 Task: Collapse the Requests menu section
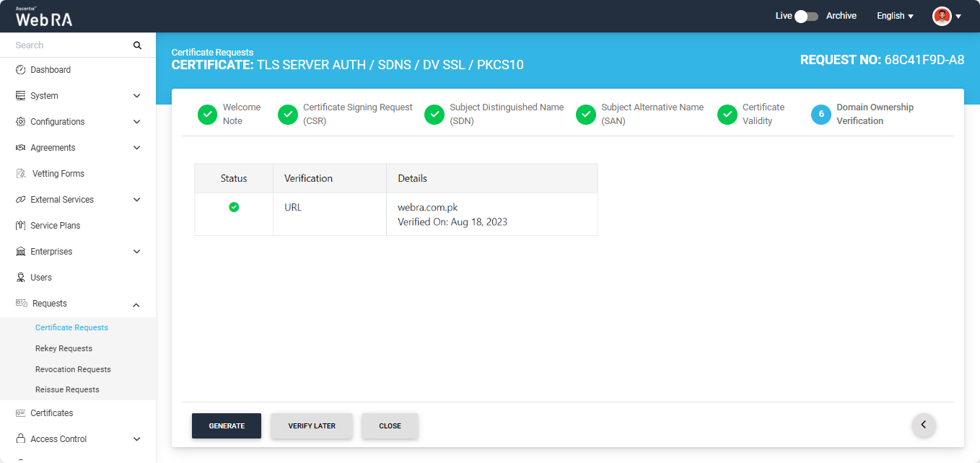(136, 305)
